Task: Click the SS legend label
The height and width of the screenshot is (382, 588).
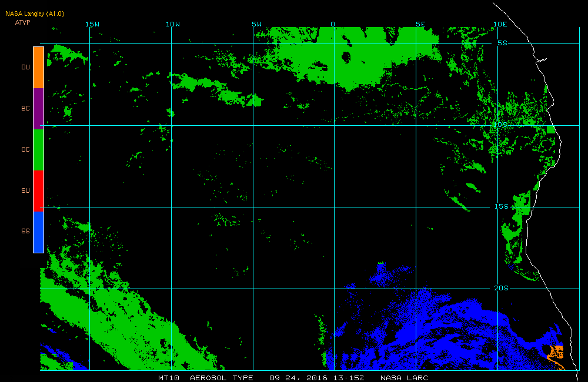Action: point(25,231)
